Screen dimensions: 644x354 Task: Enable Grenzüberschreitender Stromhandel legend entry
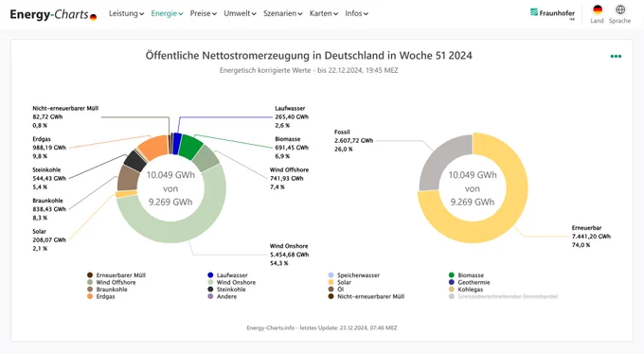tap(503, 296)
